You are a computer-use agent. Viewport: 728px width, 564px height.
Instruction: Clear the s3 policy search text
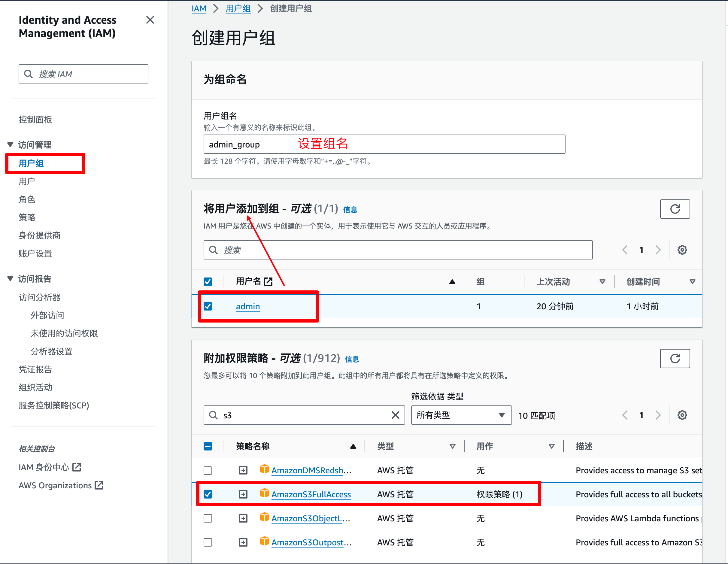tap(395, 415)
